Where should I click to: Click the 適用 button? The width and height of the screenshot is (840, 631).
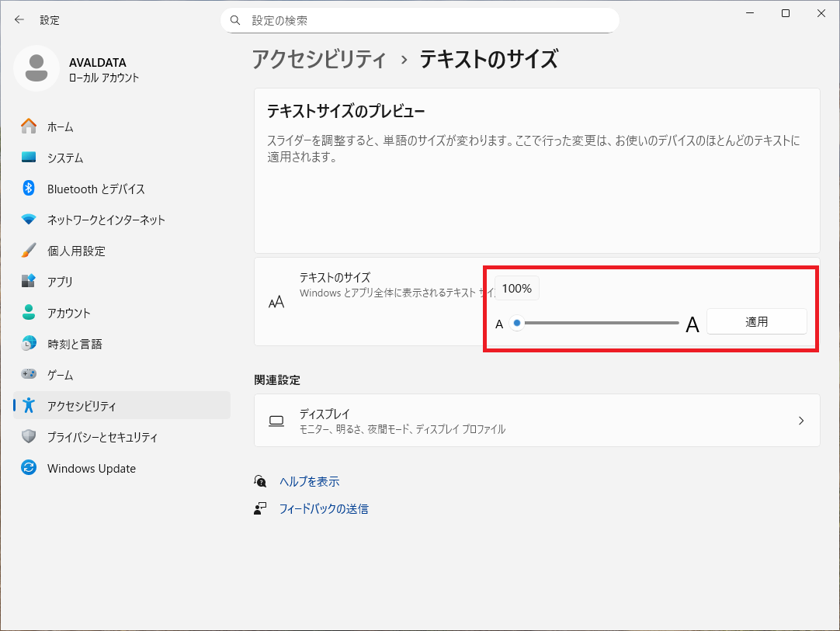(756, 321)
